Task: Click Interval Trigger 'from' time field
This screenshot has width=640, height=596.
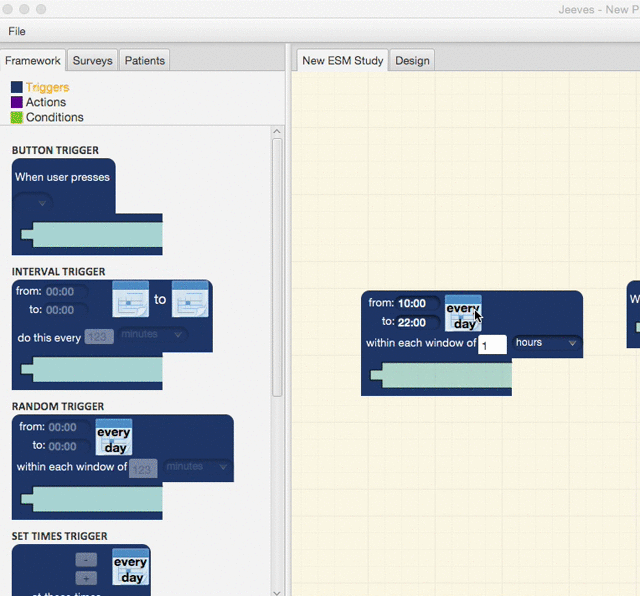Action: [x=65, y=291]
